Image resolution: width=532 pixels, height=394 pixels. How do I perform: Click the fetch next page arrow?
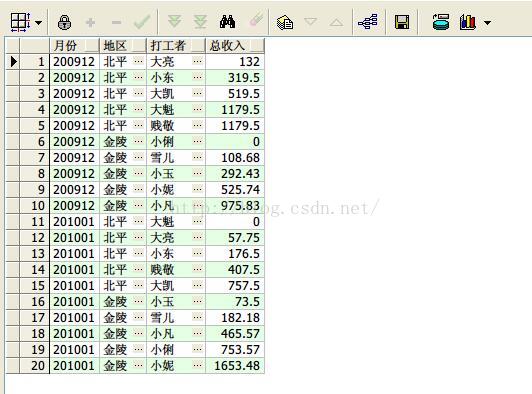point(174,22)
